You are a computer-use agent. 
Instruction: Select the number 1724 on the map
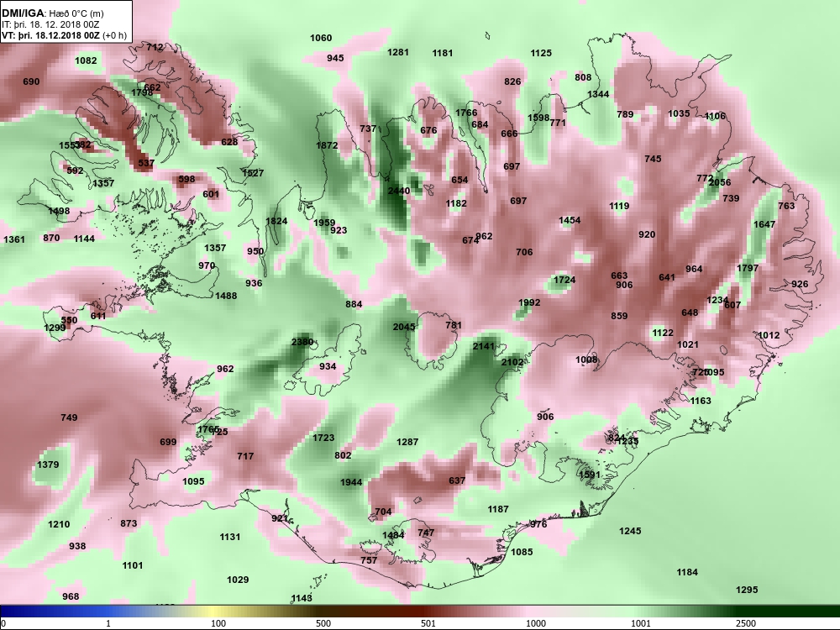(x=564, y=280)
